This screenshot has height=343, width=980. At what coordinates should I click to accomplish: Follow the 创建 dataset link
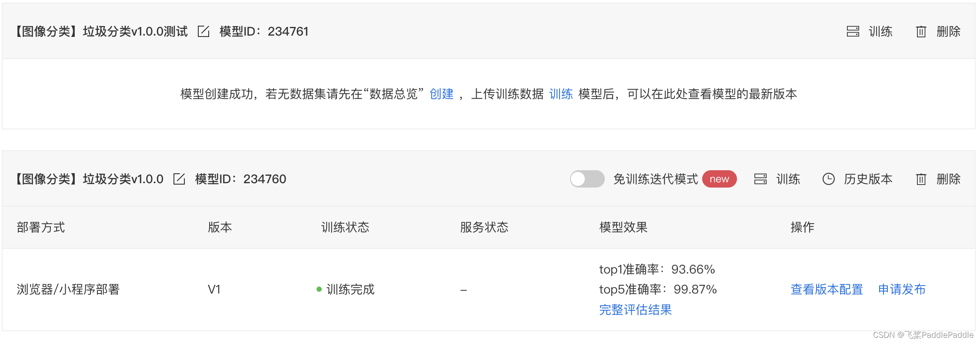[441, 94]
